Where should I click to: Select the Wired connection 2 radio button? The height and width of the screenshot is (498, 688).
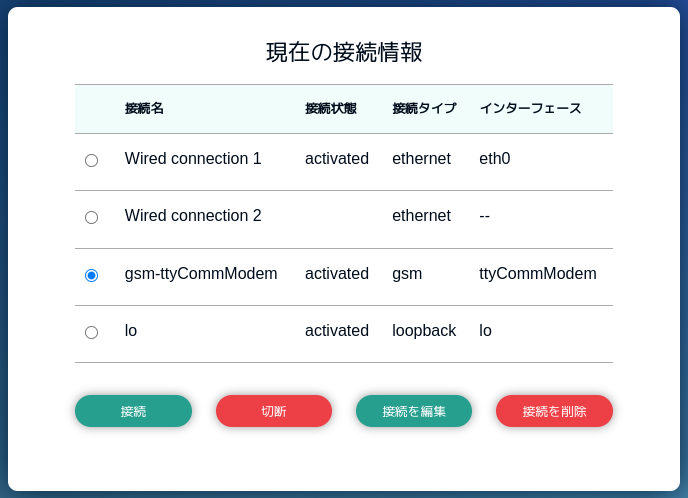pos(91,217)
